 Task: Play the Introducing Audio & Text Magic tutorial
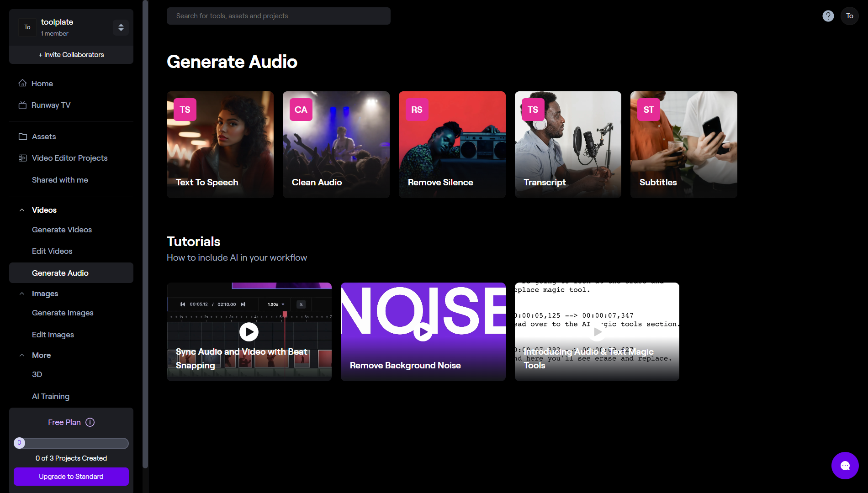click(x=597, y=332)
